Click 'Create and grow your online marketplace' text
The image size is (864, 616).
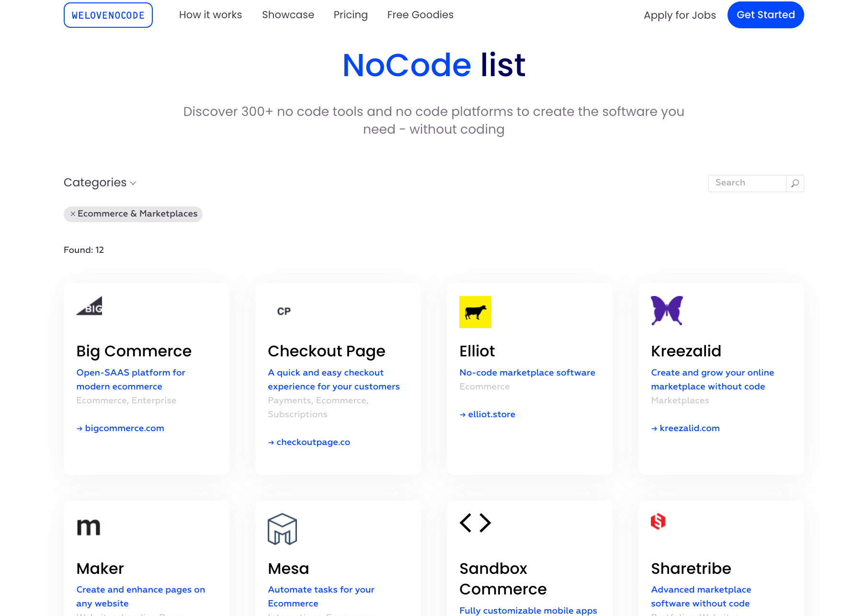point(713,379)
